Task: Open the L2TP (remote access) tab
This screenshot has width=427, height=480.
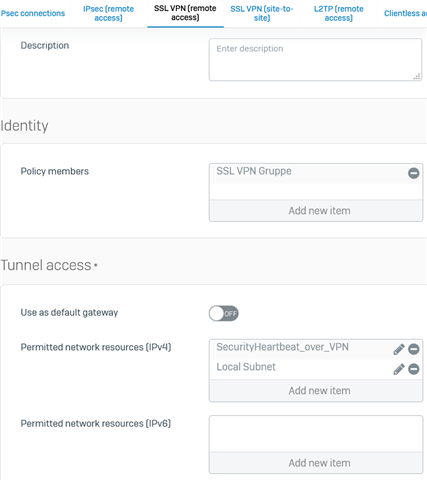Action: coord(339,13)
